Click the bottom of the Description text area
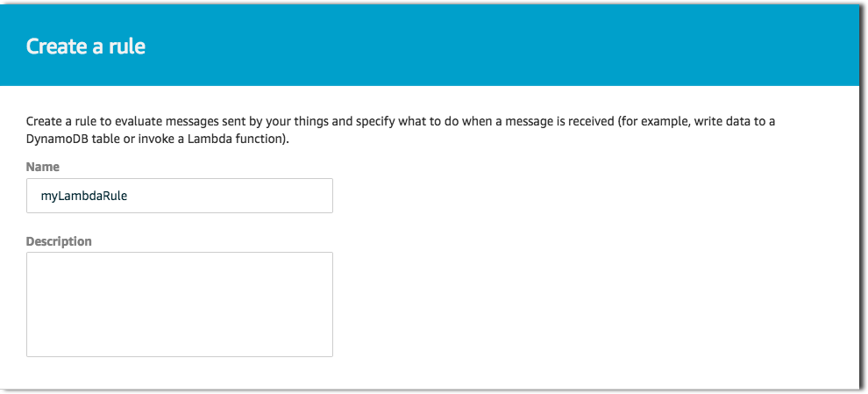The height and width of the screenshot is (394, 868). (180, 347)
